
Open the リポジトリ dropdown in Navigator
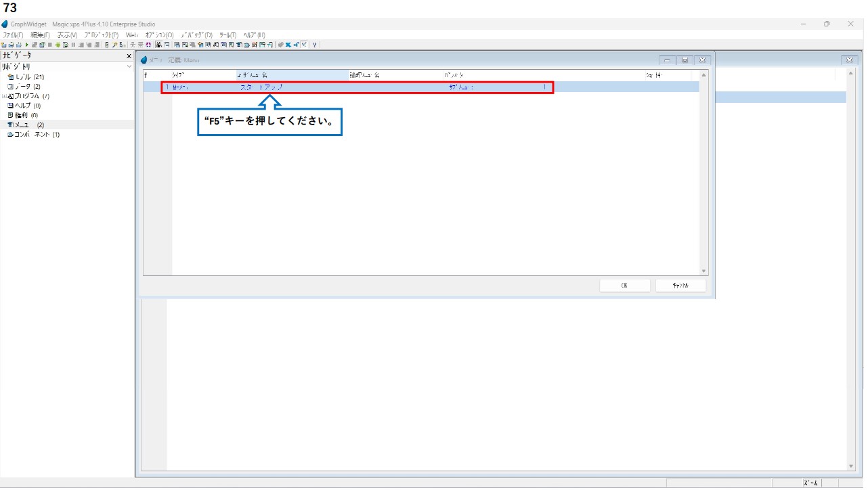tap(129, 67)
